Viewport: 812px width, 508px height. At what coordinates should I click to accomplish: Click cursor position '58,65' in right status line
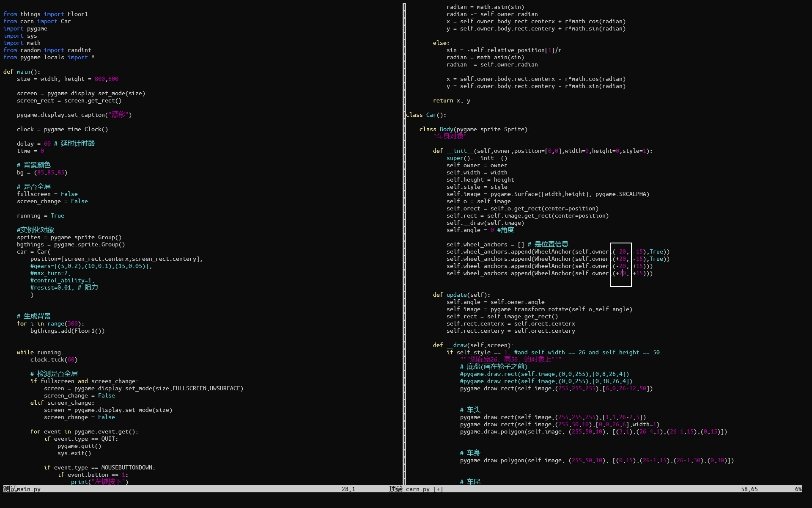749,489
